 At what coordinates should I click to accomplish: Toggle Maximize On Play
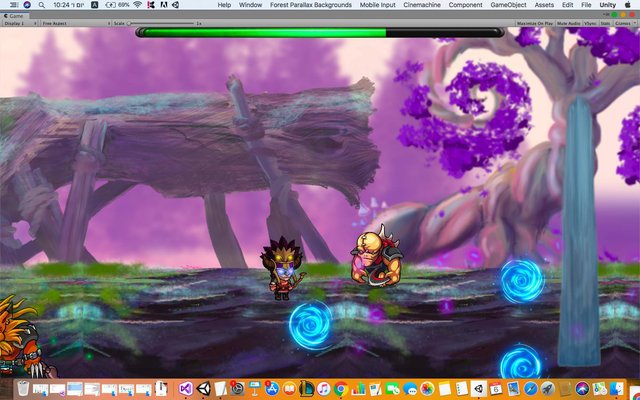535,24
